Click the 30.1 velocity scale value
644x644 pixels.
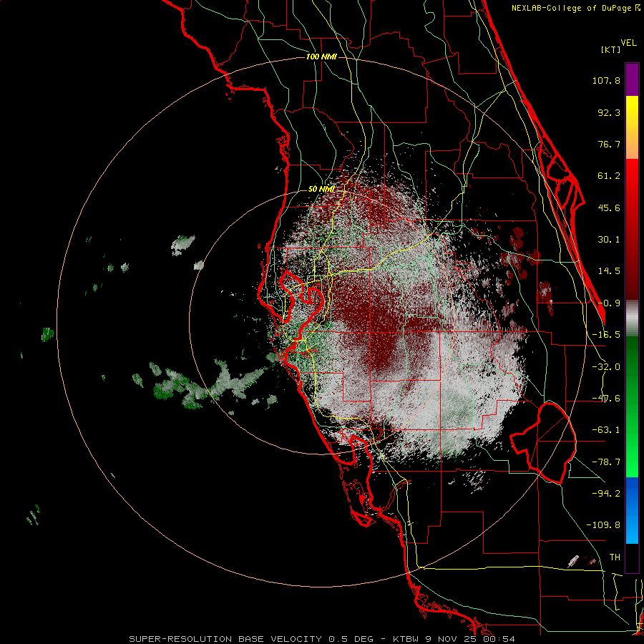coord(609,240)
